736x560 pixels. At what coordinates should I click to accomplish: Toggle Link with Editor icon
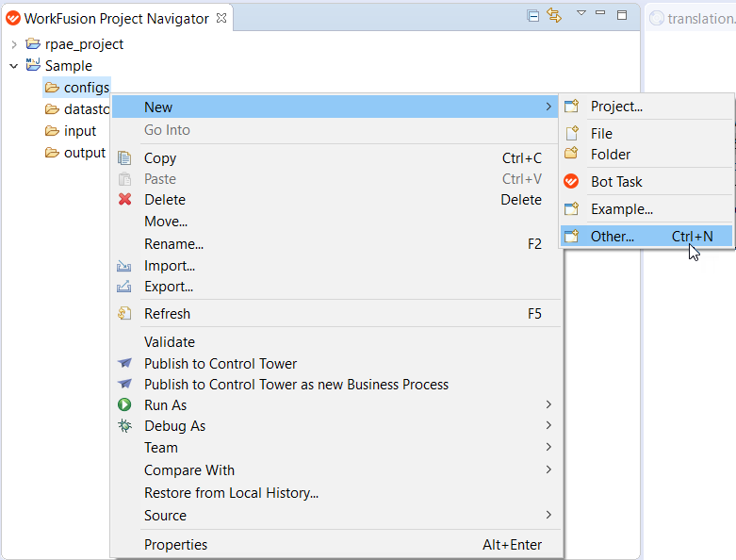tap(554, 15)
